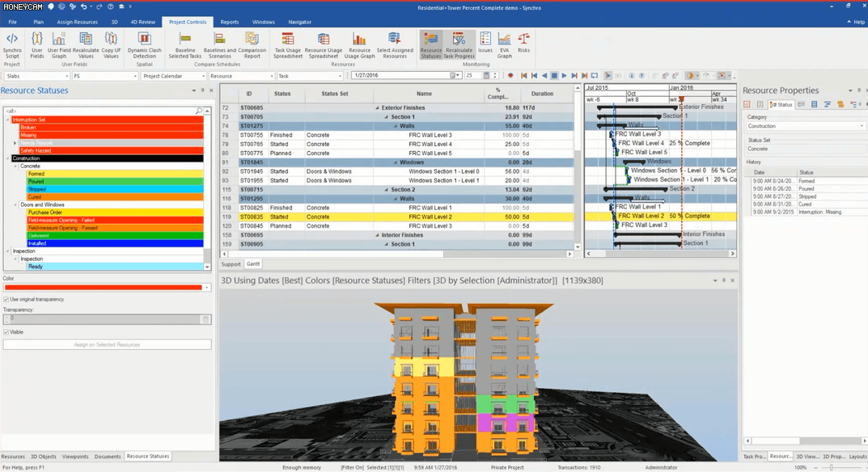Click the loop playback icon
Viewport: 868px width, 472px height.
click(x=595, y=76)
